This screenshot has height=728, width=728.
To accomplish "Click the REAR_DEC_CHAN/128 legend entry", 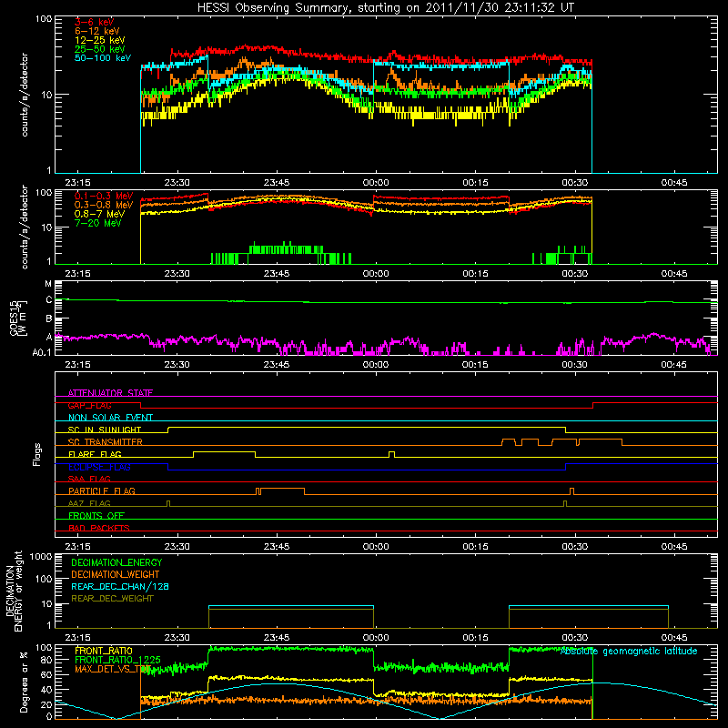I will (x=120, y=587).
